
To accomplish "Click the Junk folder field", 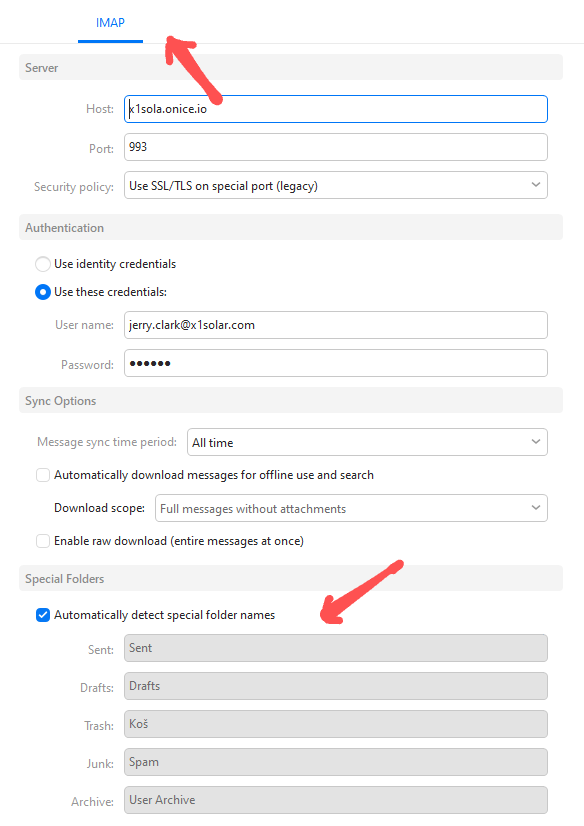I will click(x=336, y=762).
